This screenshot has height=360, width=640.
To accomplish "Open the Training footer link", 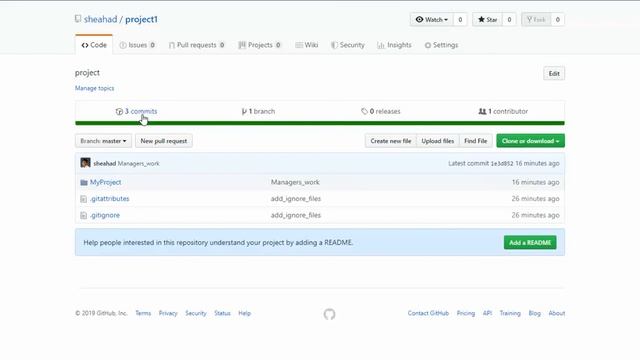I will click(510, 313).
